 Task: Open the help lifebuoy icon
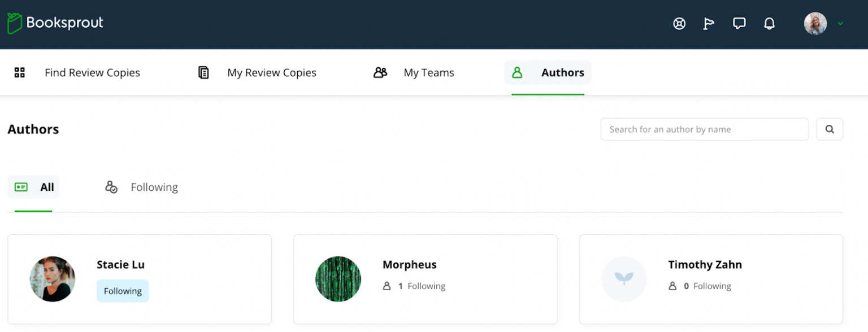679,23
